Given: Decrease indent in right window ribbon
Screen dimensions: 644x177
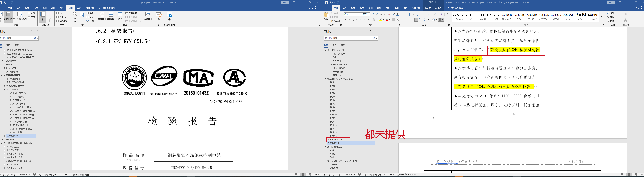Looking at the screenshot, I should 425,14.
